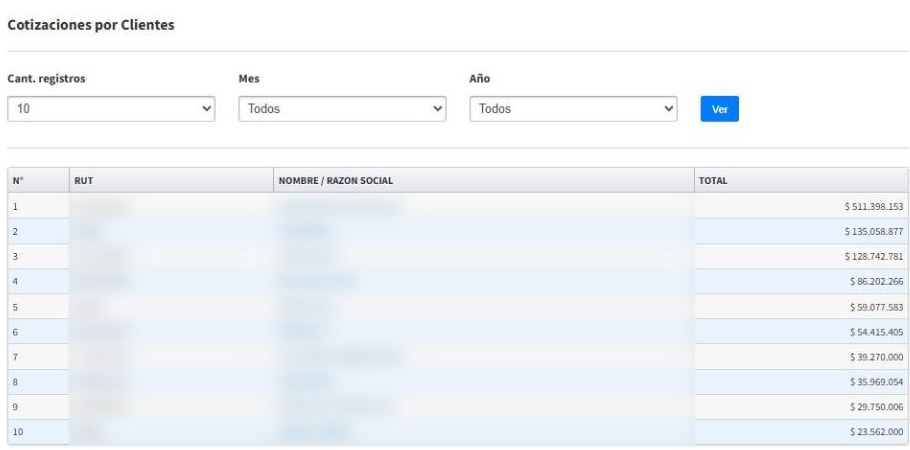
Task: Open the Cant. registros dropdown
Action: pyautogui.click(x=111, y=109)
